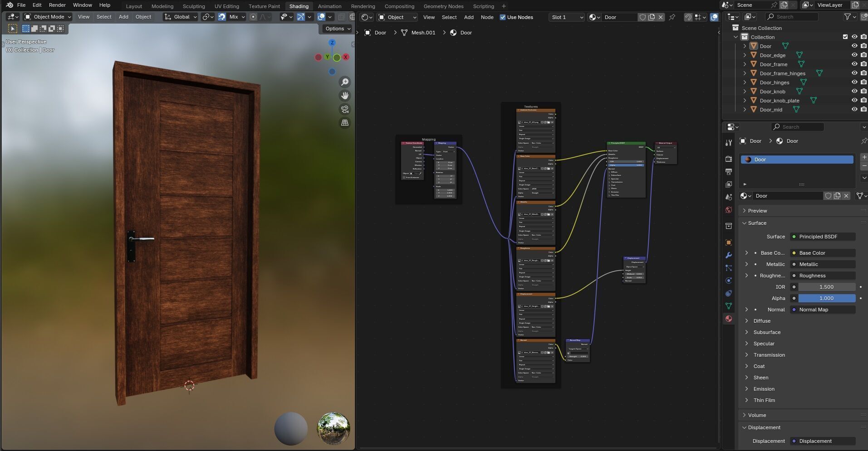Click the viewport zoom magnifier icon

pos(345,82)
